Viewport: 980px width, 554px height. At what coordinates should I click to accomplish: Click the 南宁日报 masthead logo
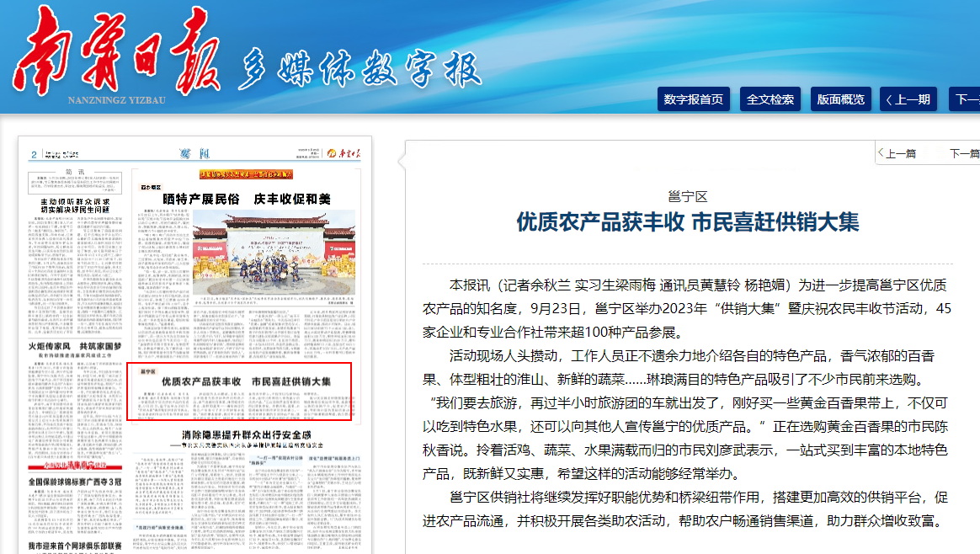(x=117, y=50)
